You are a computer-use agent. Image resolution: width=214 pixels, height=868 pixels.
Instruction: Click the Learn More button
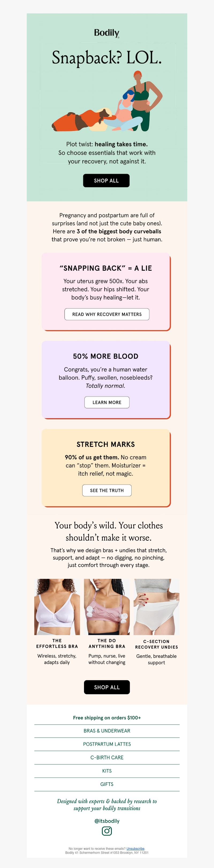[x=107, y=402]
